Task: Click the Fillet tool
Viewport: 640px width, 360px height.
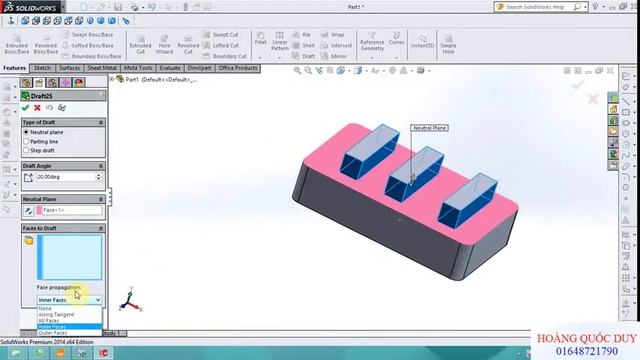Action: click(260, 38)
